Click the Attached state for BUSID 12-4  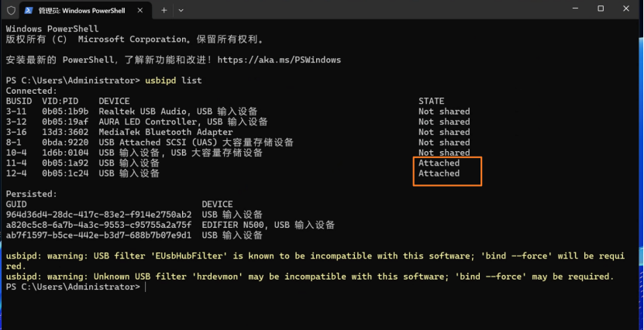click(x=439, y=174)
